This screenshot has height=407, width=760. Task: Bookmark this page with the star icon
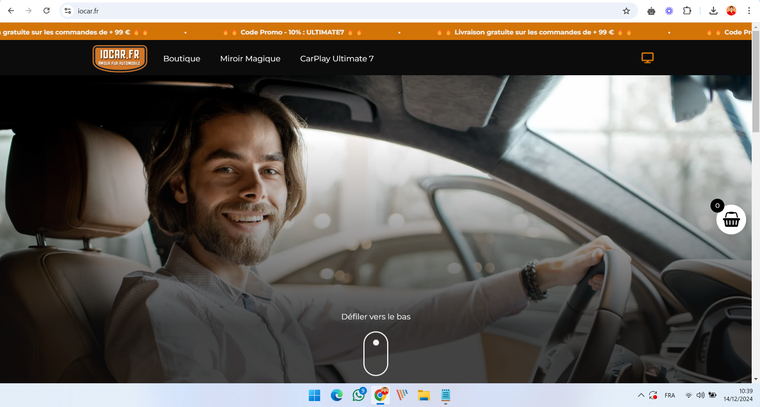pyautogui.click(x=626, y=11)
